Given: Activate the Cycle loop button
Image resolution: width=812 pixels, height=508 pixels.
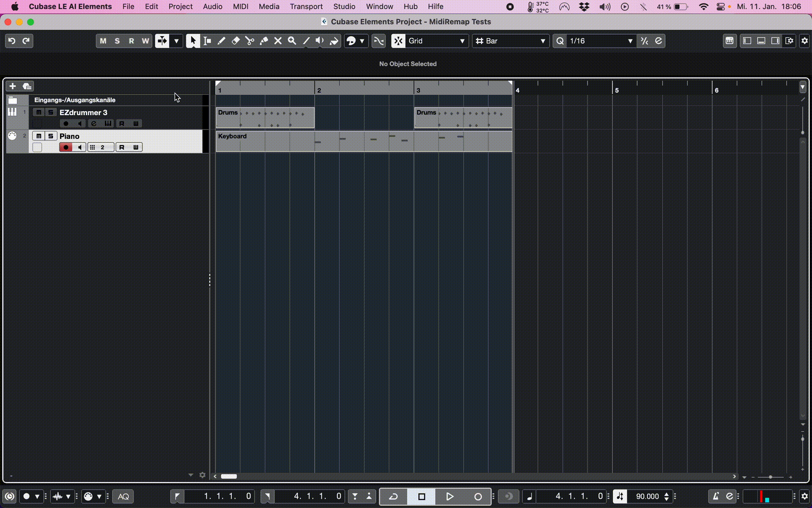Looking at the screenshot, I should click(393, 496).
